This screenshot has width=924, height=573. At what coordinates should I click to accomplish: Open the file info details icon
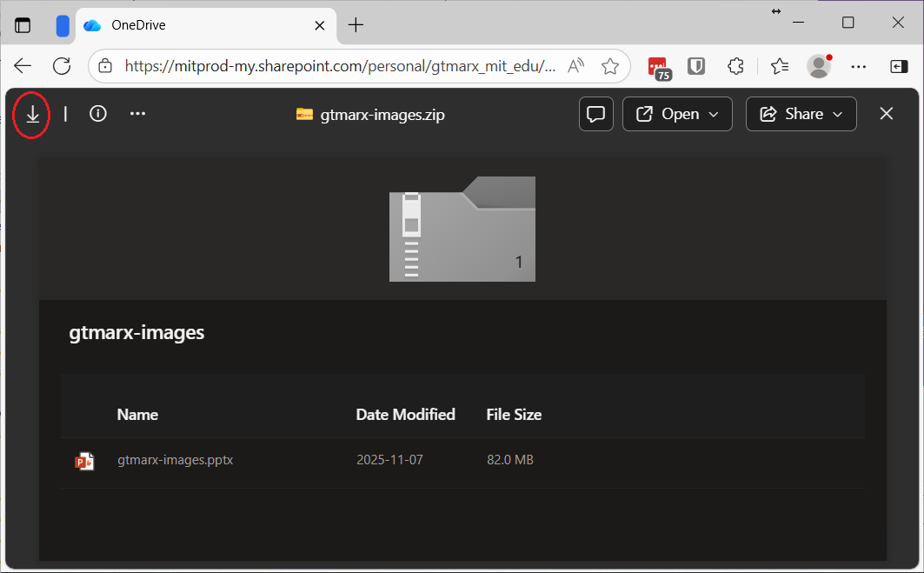tap(98, 114)
